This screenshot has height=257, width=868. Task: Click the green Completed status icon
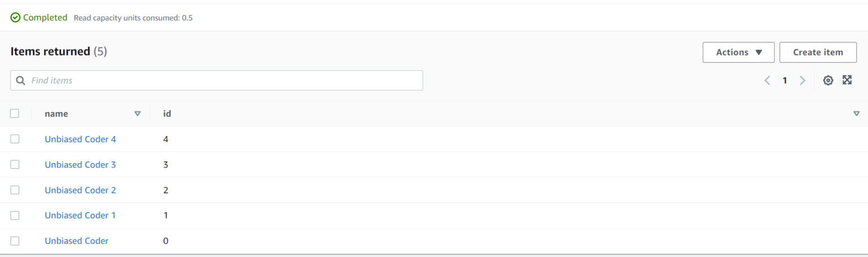(16, 18)
